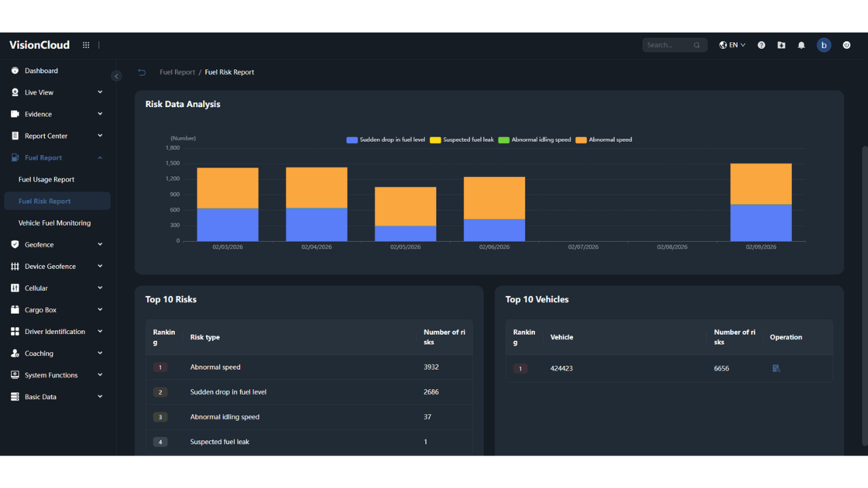868x488 pixels.
Task: Open the notifications bell
Action: [x=802, y=45]
